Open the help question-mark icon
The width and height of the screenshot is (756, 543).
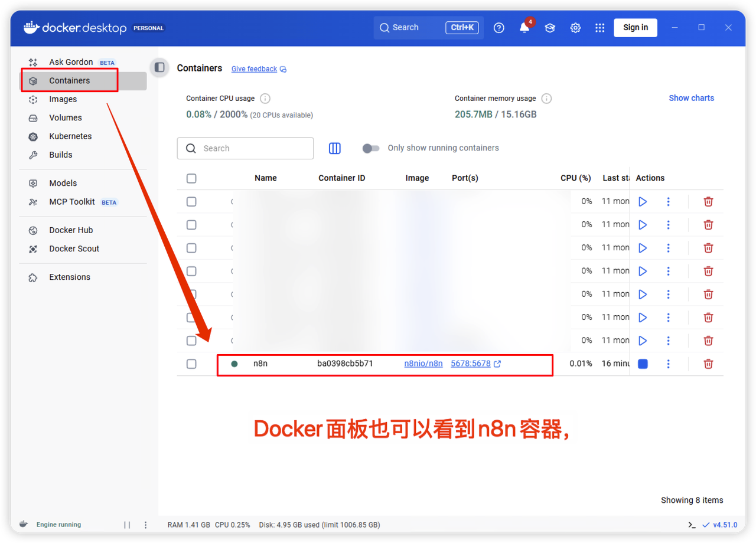coord(499,28)
